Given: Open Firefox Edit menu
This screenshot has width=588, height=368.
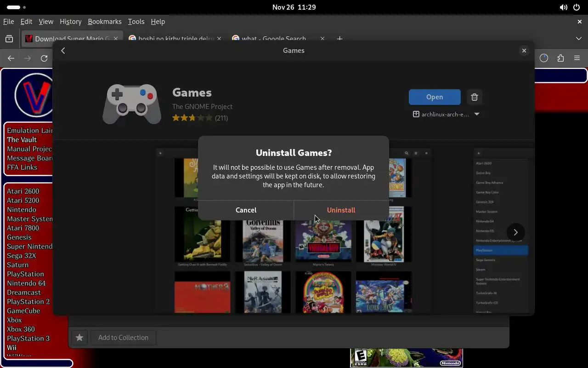Looking at the screenshot, I should pos(26,22).
